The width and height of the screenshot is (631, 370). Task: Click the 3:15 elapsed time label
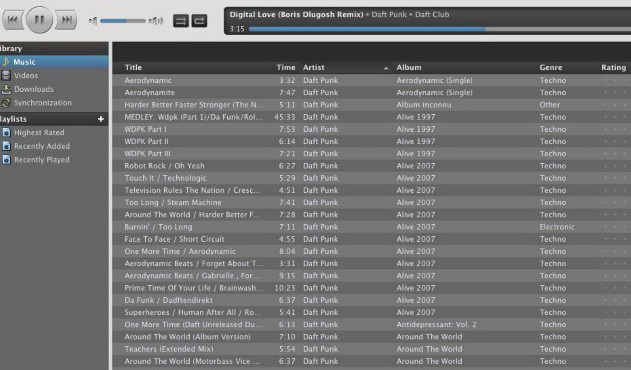click(x=237, y=29)
